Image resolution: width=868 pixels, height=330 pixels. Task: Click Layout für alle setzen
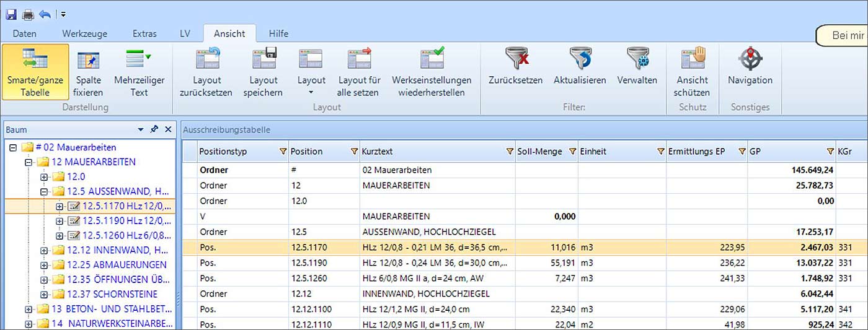[359, 72]
